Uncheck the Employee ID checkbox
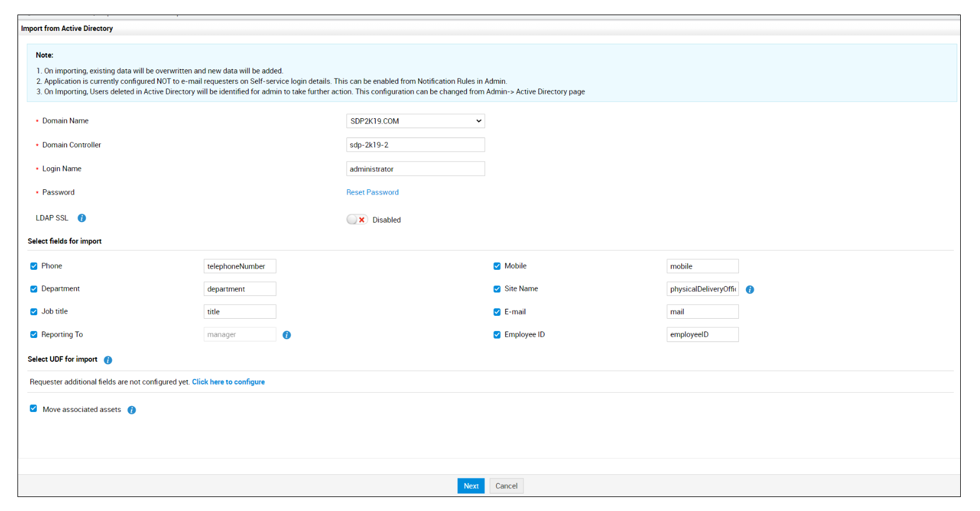 pos(497,334)
